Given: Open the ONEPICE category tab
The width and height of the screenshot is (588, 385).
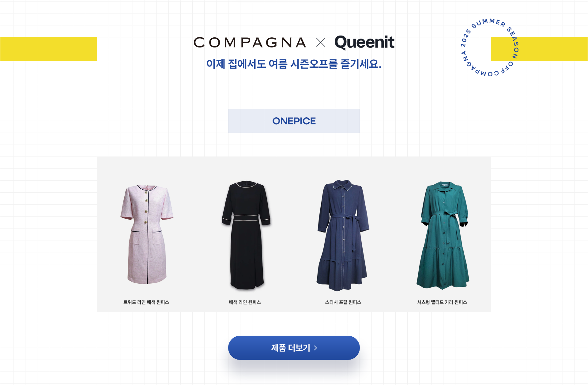Looking at the screenshot, I should (294, 121).
